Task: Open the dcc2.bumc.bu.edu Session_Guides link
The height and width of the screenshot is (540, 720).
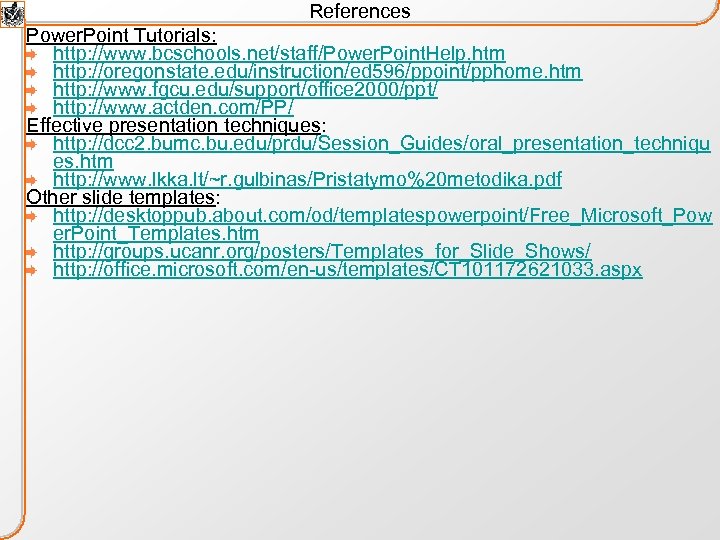Action: point(382,152)
